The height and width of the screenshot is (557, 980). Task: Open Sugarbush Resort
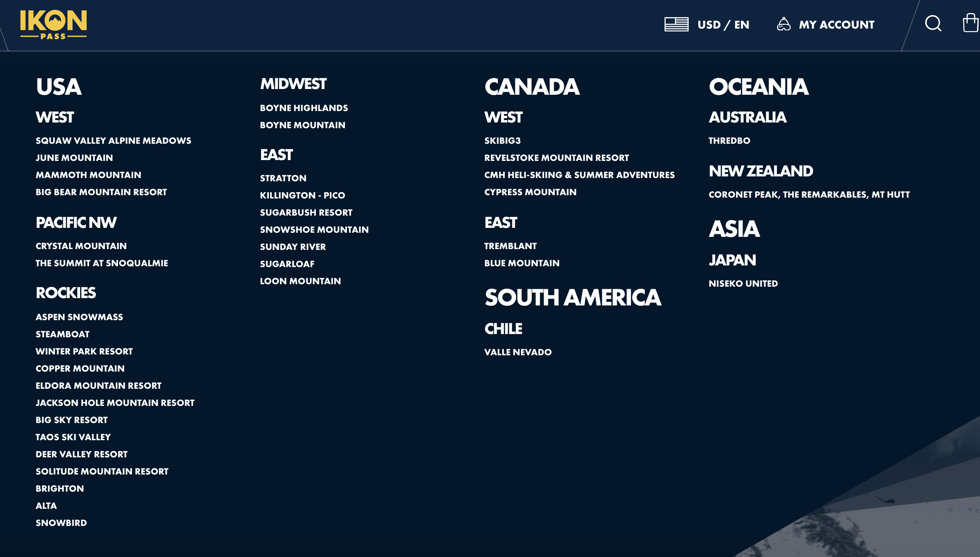click(x=306, y=213)
